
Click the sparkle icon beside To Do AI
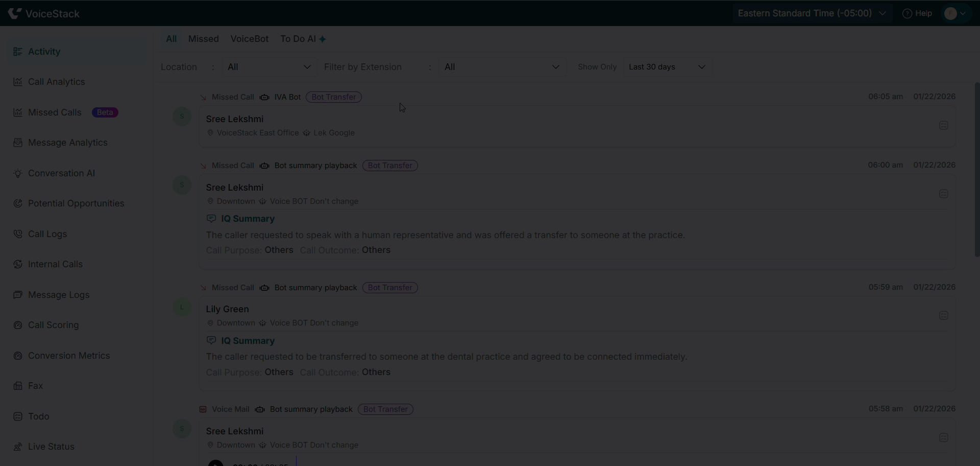point(323,39)
